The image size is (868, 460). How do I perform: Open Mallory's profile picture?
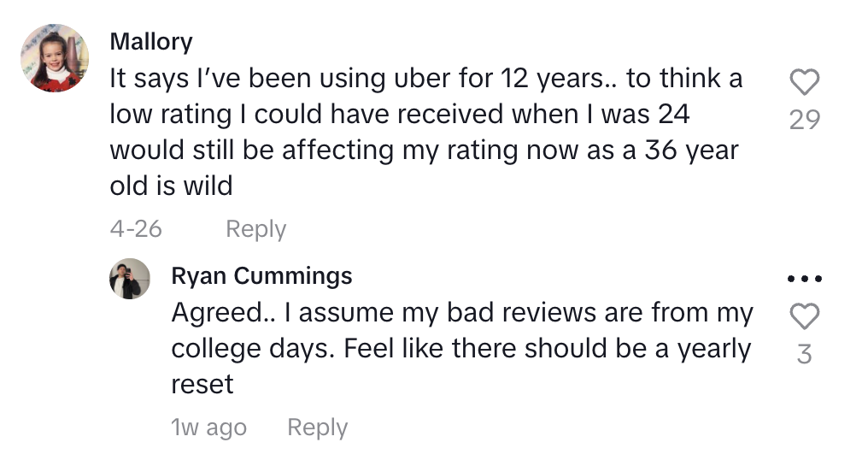tap(56, 58)
